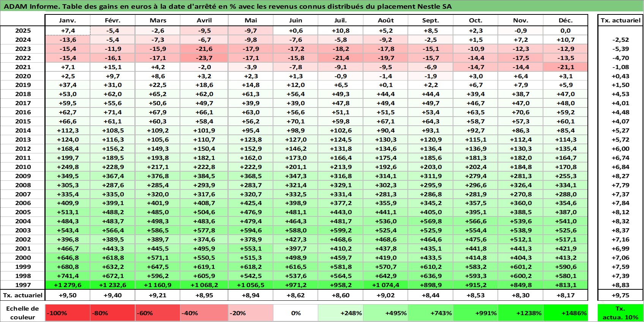Select the +0,1 cell for Août 2019
This screenshot has height=322, width=644.
(x=386, y=85)
